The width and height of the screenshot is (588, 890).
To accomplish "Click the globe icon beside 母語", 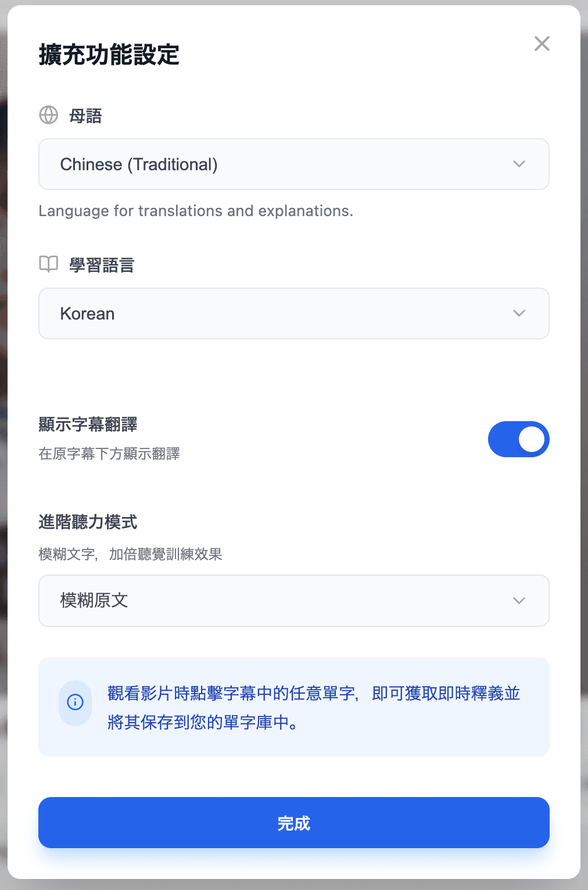I will 49,115.
